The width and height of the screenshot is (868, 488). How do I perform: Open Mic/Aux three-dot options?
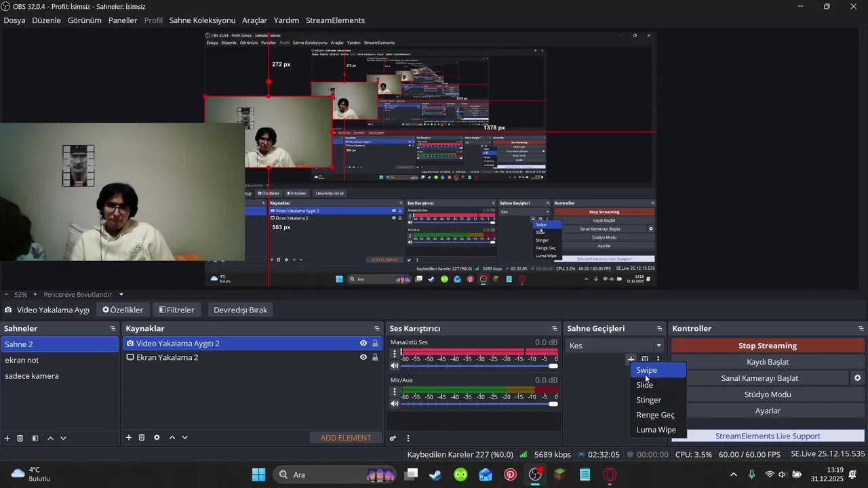(x=395, y=392)
